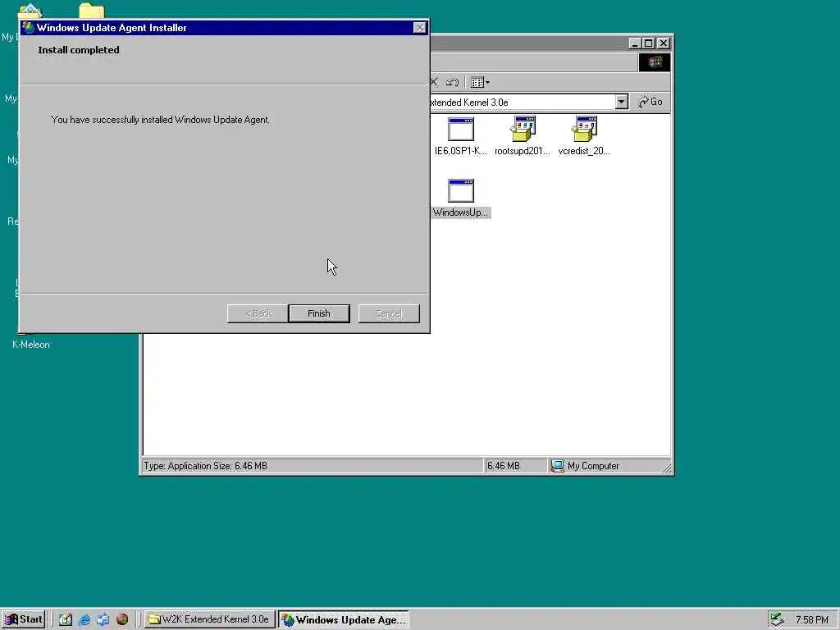Click the address field showing Extended Kernel 3.0e
Image resolution: width=840 pixels, height=630 pixels.
(523, 102)
